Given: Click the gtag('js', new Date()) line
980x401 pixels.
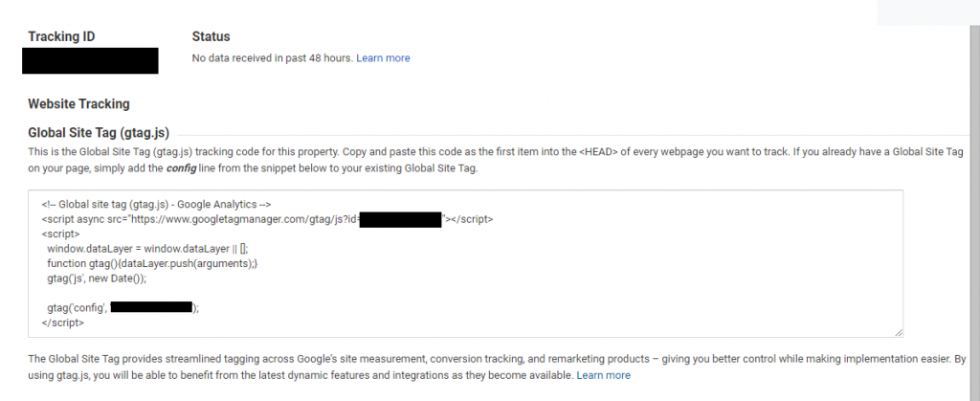Looking at the screenshot, I should 97,278.
